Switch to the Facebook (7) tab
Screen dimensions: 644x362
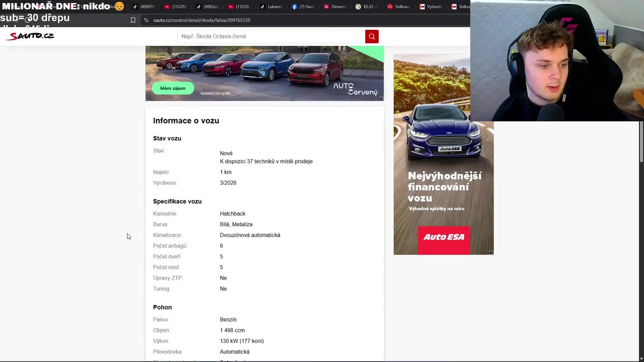(303, 7)
